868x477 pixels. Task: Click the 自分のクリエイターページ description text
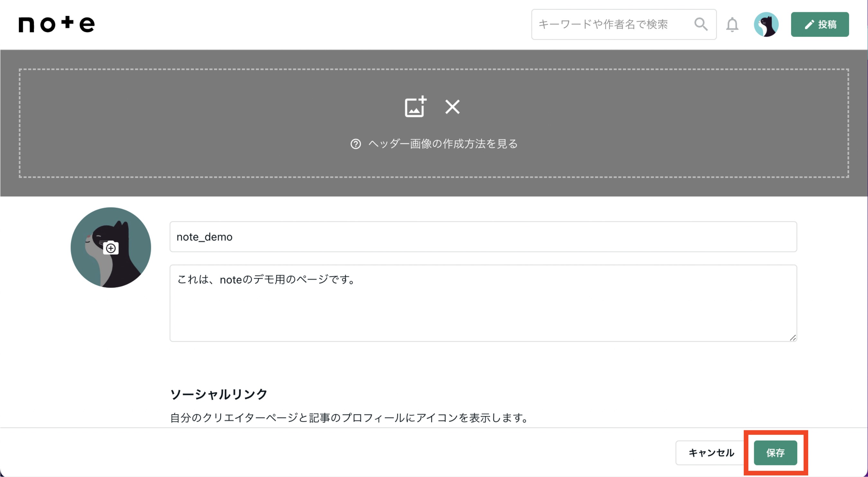coord(349,418)
